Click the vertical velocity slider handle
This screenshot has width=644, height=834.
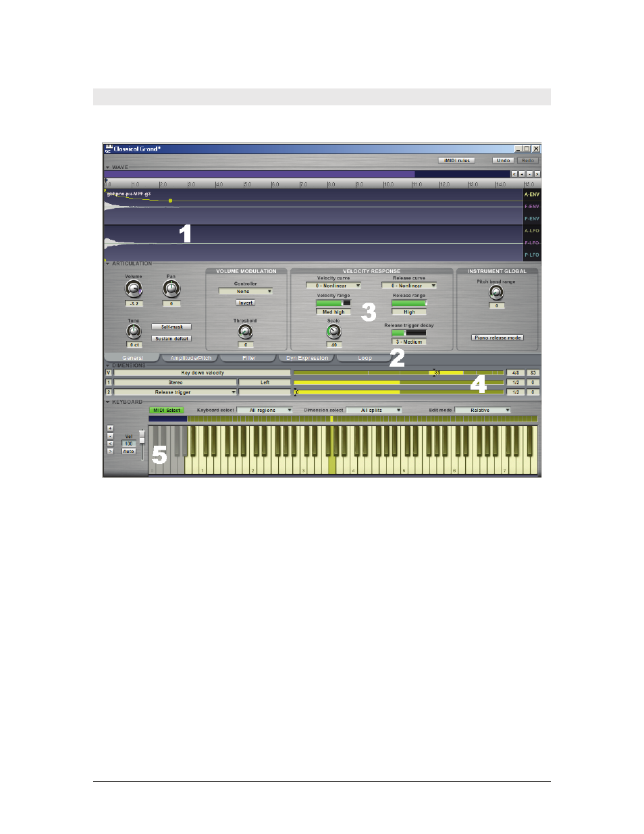pyautogui.click(x=142, y=438)
